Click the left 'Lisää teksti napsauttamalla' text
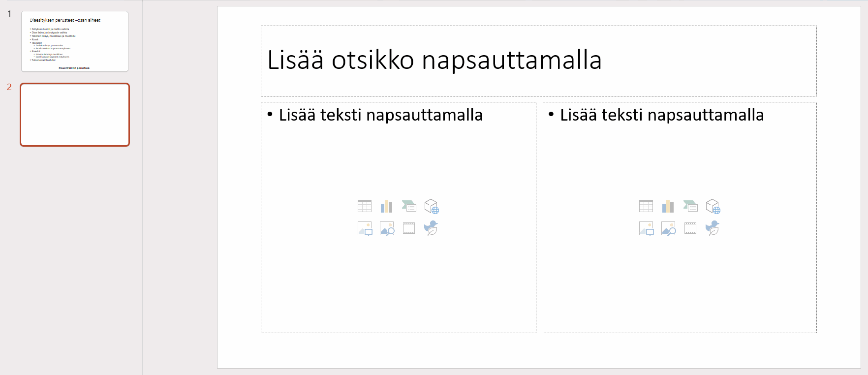Viewport: 868px width, 375px height. [x=380, y=115]
